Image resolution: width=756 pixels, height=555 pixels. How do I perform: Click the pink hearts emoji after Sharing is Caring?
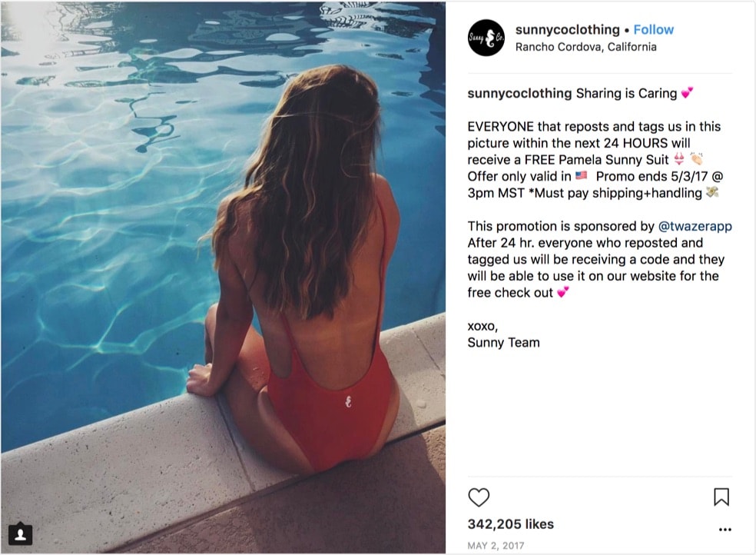coord(687,92)
